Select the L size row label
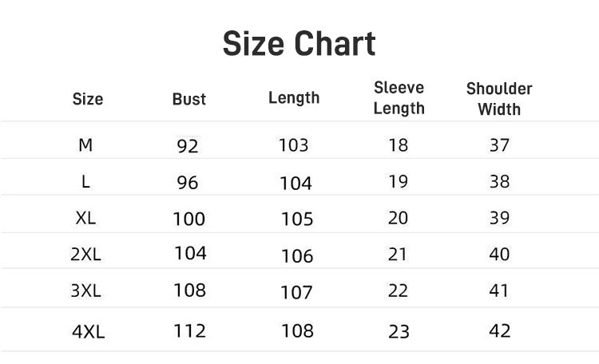The width and height of the screenshot is (599, 364). coord(86,182)
